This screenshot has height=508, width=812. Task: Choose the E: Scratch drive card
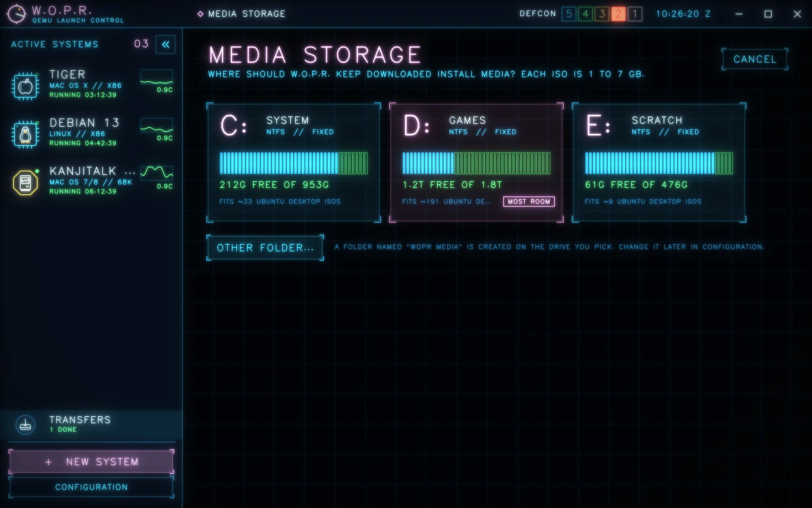659,163
